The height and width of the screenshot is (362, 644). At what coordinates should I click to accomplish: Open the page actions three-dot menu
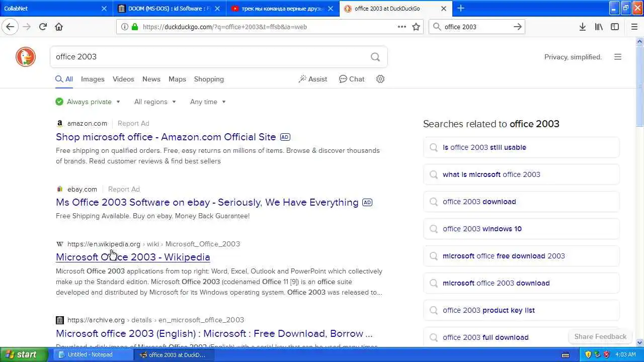402,27
